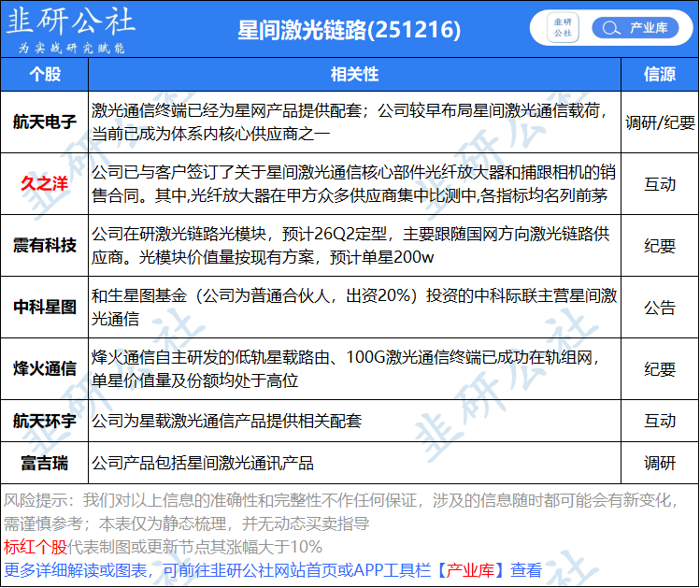This screenshot has width=700, height=588.
Task: Open the 产业库 search button
Action: tap(635, 28)
